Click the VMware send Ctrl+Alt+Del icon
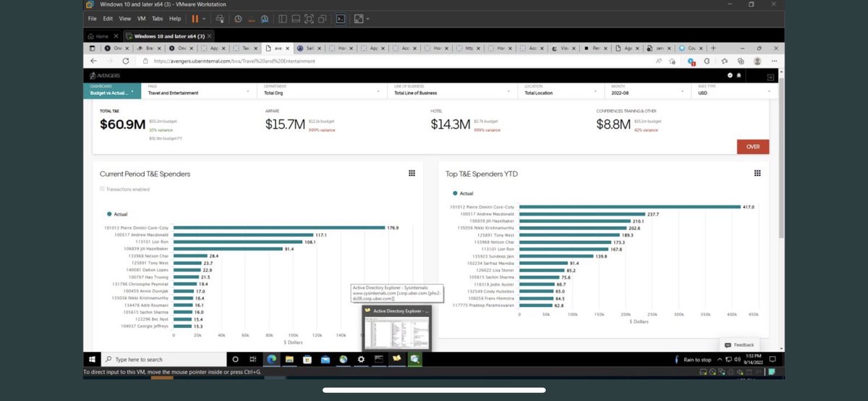Viewport: 868px width, 401px height. [x=220, y=18]
